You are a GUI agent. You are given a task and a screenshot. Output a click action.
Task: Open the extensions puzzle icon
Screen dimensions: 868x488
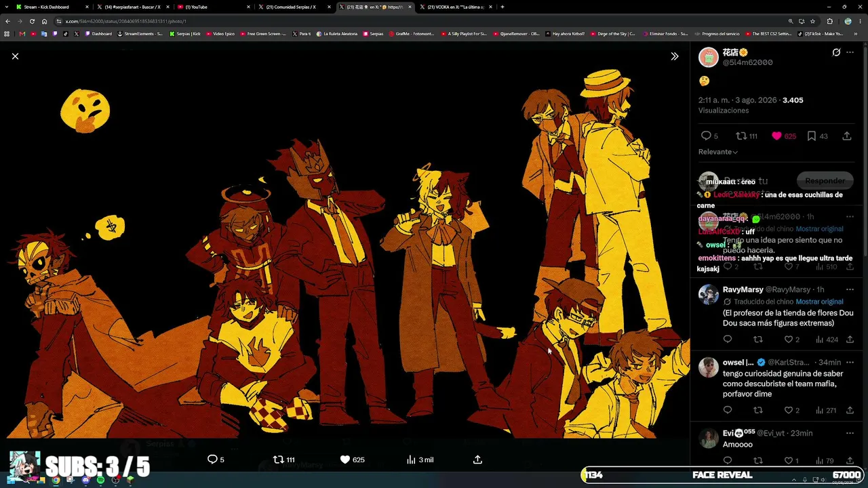[829, 21]
